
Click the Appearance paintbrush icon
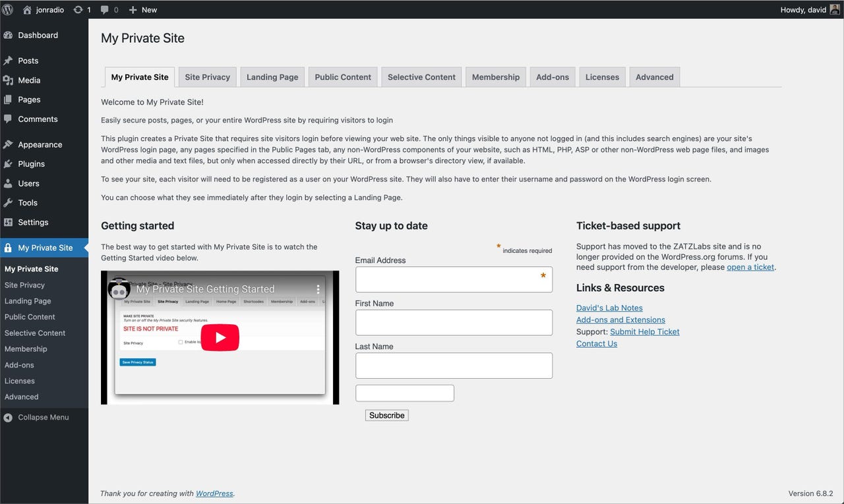coord(8,145)
